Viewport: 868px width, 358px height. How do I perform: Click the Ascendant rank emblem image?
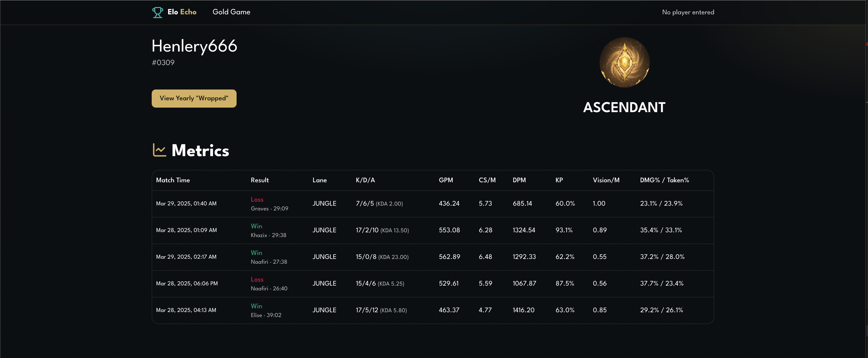pyautogui.click(x=624, y=62)
